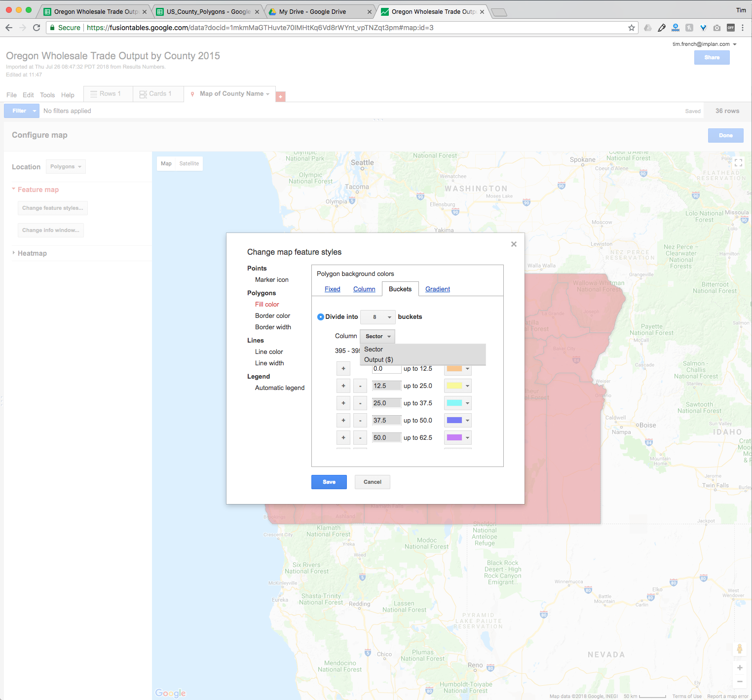
Task: Open the Automatic legend option
Action: click(280, 388)
